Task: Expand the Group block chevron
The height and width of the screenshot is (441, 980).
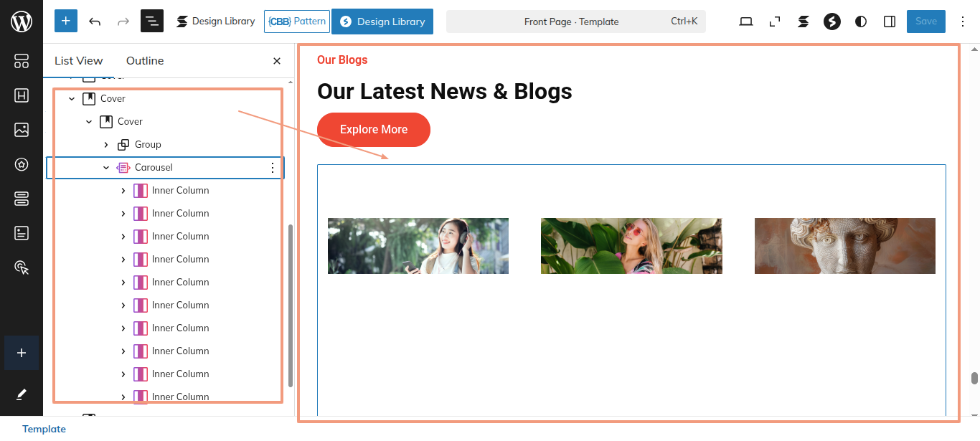Action: [x=106, y=145]
